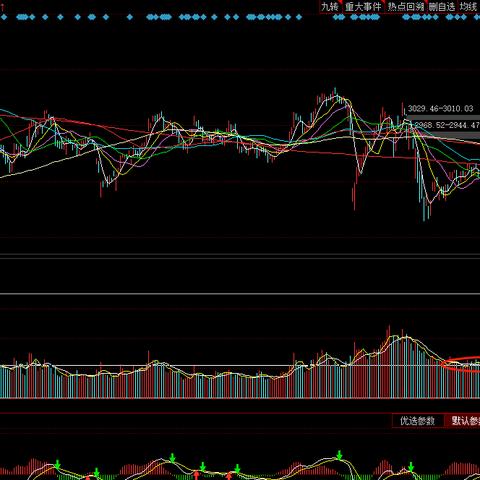Open the 重大事件 major events toggle

click(x=363, y=7)
